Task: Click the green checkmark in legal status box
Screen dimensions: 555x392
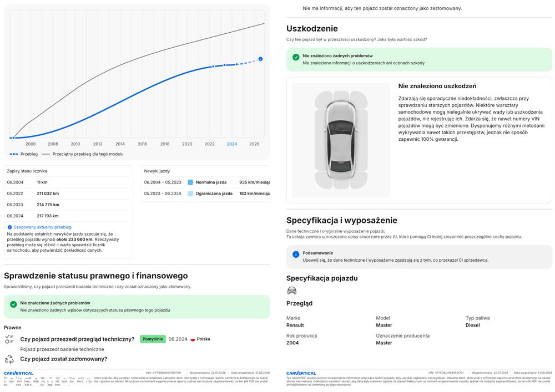Action: (13, 304)
